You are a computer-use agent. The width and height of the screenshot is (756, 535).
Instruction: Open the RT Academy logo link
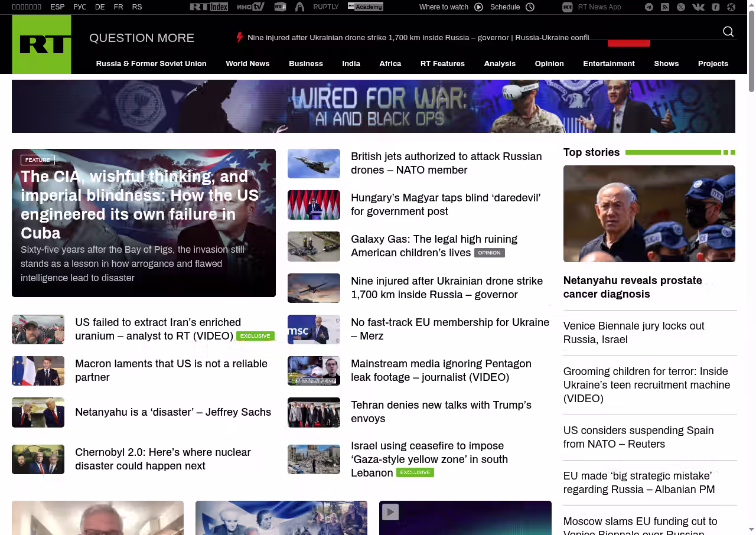click(x=366, y=7)
